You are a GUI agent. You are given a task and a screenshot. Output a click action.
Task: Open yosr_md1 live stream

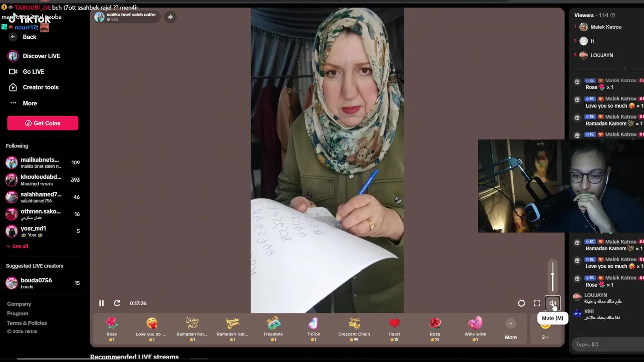point(43,231)
